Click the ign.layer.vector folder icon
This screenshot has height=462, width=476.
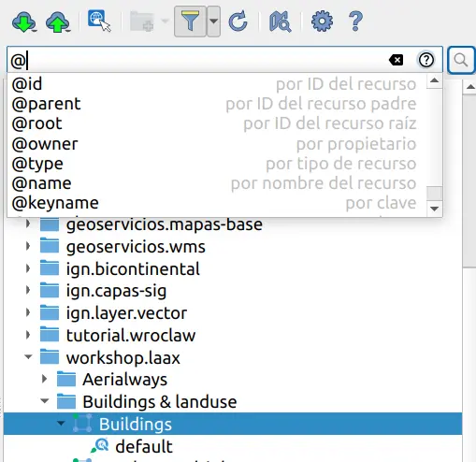coord(50,312)
